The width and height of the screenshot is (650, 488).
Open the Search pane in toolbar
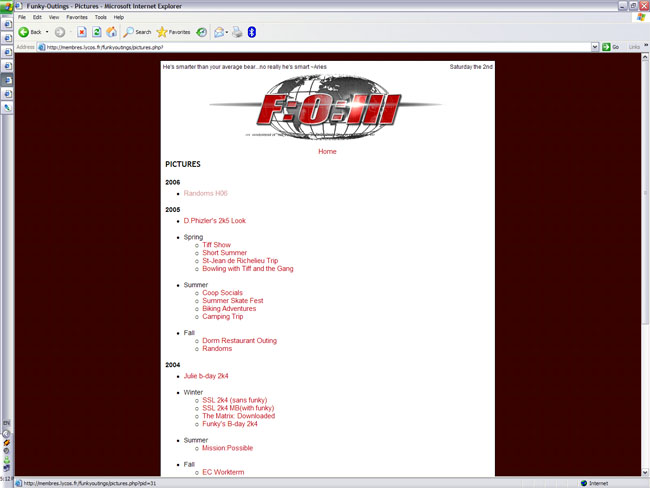tap(137, 32)
